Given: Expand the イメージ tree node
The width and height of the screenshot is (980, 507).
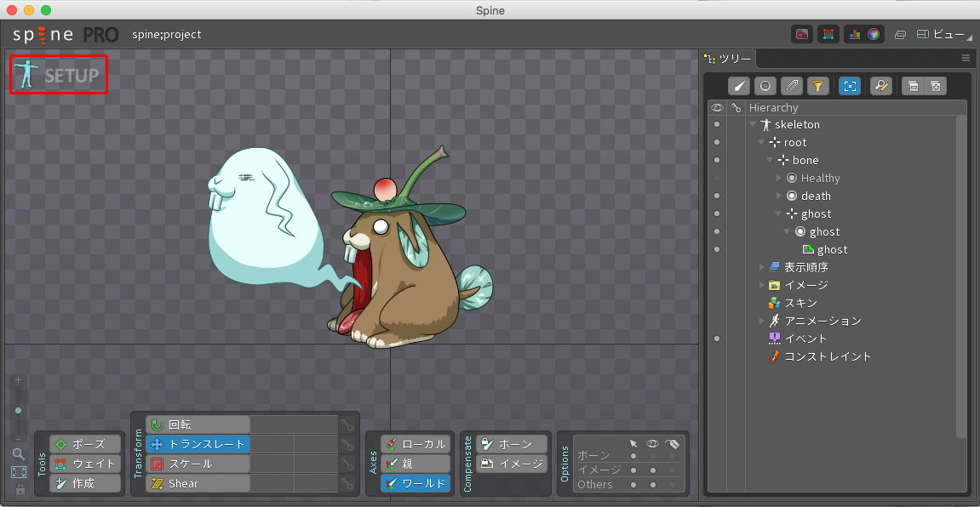Looking at the screenshot, I should point(761,285).
